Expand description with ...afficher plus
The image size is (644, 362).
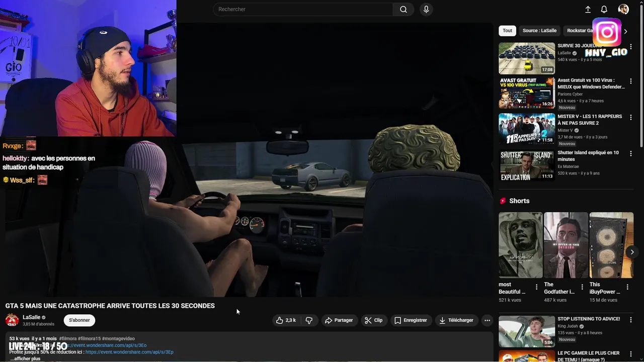[25, 359]
